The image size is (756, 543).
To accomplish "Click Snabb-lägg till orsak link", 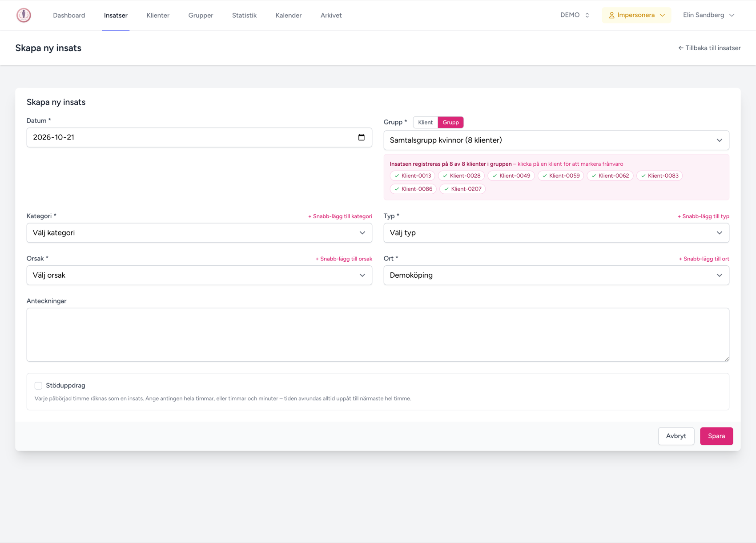I will [x=344, y=259].
